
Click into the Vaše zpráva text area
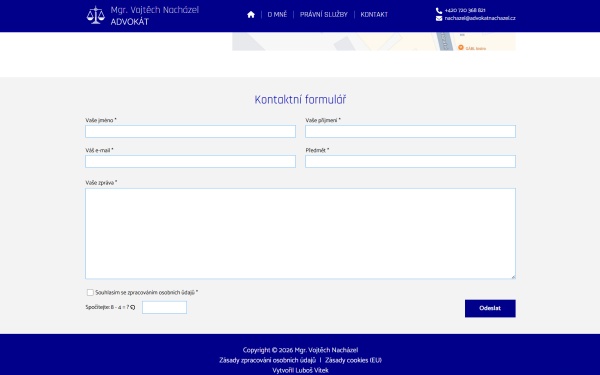tap(300, 233)
